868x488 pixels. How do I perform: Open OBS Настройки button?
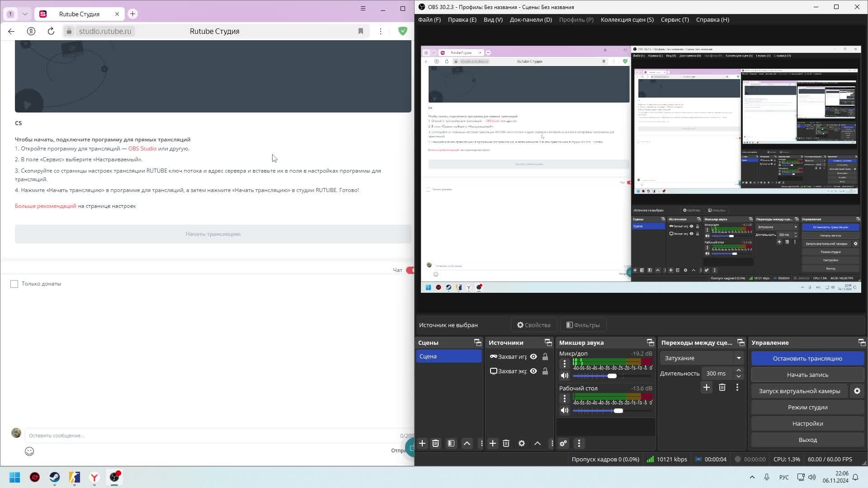point(807,423)
